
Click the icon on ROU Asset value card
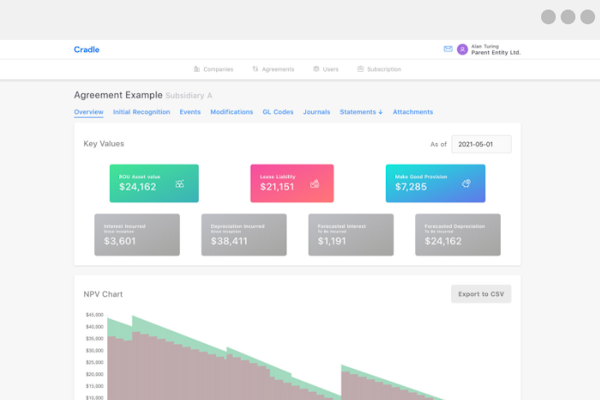[x=180, y=184]
